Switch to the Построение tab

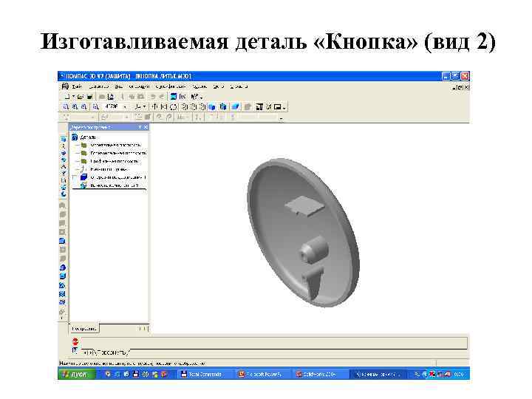point(84,328)
